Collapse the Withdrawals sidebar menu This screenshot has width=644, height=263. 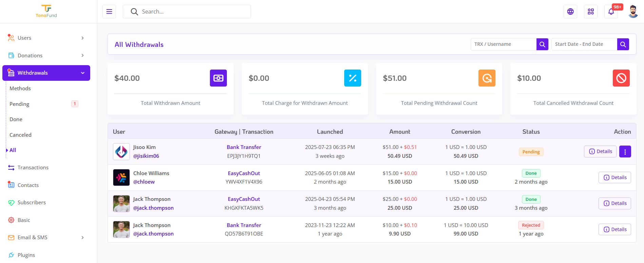coord(46,73)
